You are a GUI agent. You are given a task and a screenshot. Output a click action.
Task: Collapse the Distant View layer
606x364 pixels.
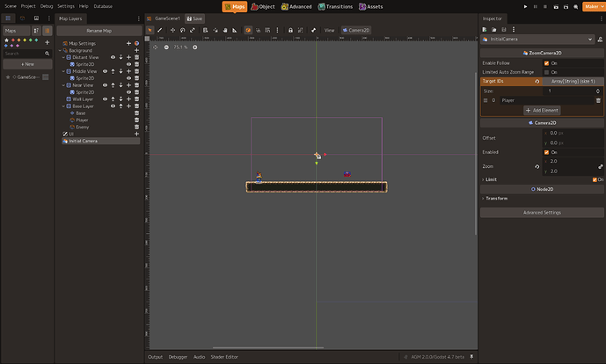click(63, 57)
